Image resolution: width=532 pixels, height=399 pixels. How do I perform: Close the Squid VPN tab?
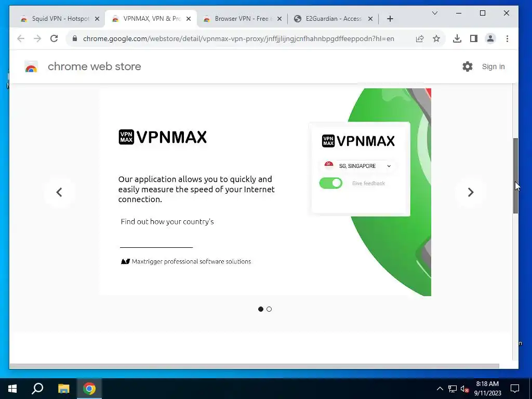tap(97, 19)
